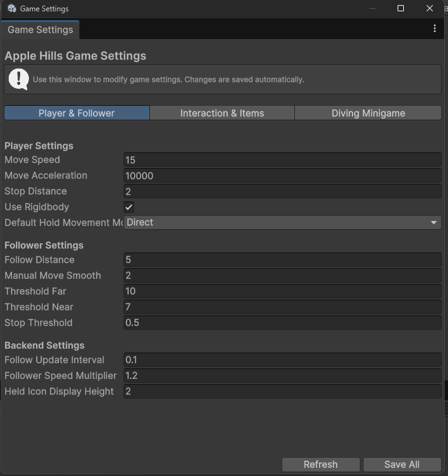Viewport: 448px width, 476px height.
Task: Close the Game Settings window
Action: pos(430,9)
